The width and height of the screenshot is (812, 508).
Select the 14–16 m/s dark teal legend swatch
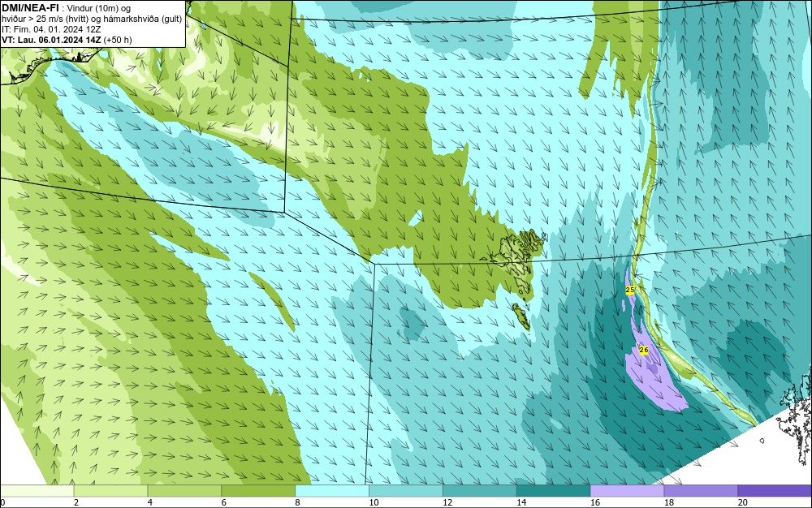click(x=554, y=491)
